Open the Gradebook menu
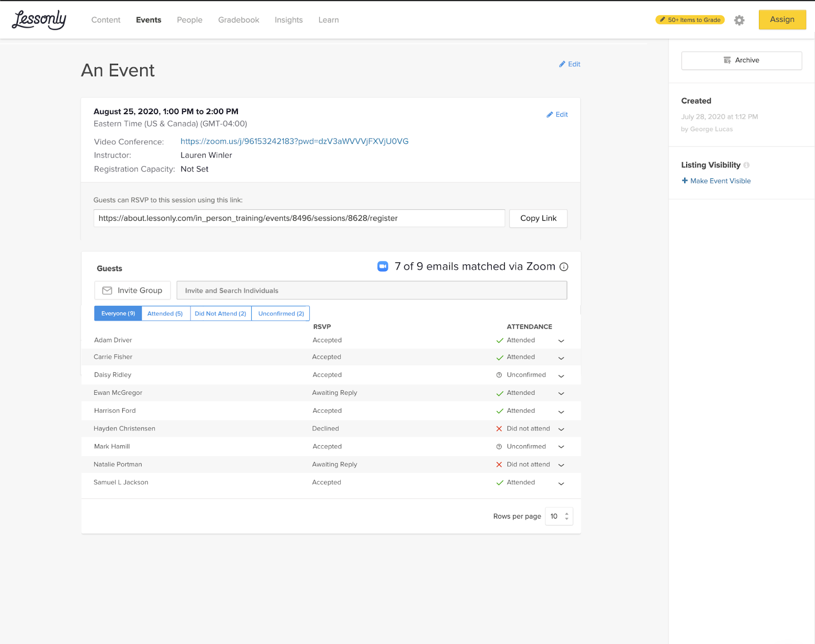 click(x=239, y=20)
